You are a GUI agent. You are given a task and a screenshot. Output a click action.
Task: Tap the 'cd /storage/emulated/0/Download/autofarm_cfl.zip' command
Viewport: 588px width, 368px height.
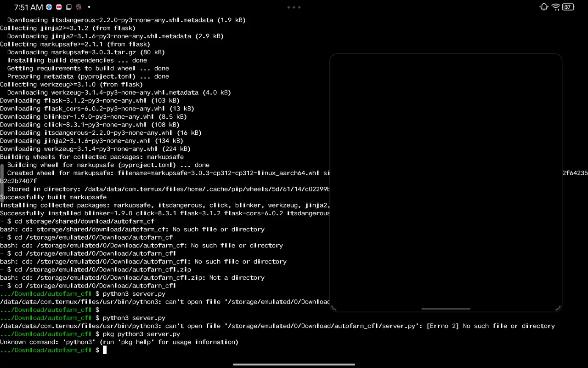(x=103, y=270)
